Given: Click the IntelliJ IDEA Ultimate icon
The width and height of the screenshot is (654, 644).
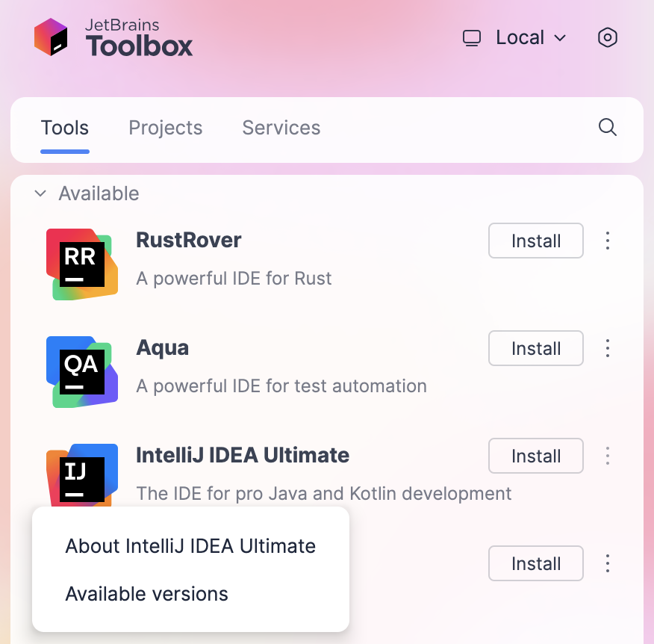Looking at the screenshot, I should click(x=81, y=479).
